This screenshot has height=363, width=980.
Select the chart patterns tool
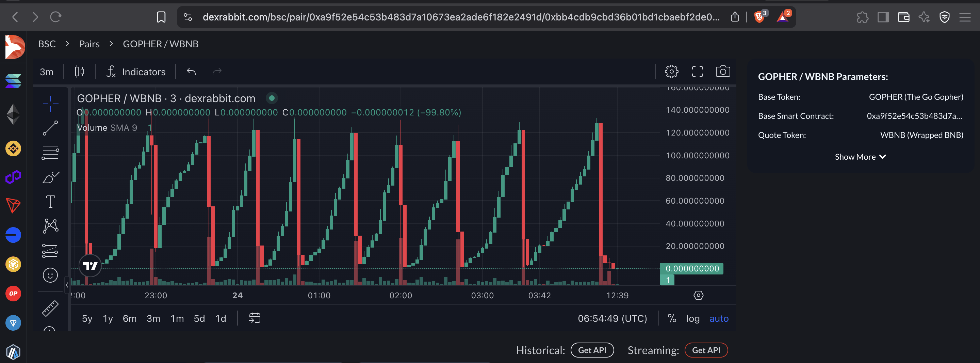click(x=50, y=226)
